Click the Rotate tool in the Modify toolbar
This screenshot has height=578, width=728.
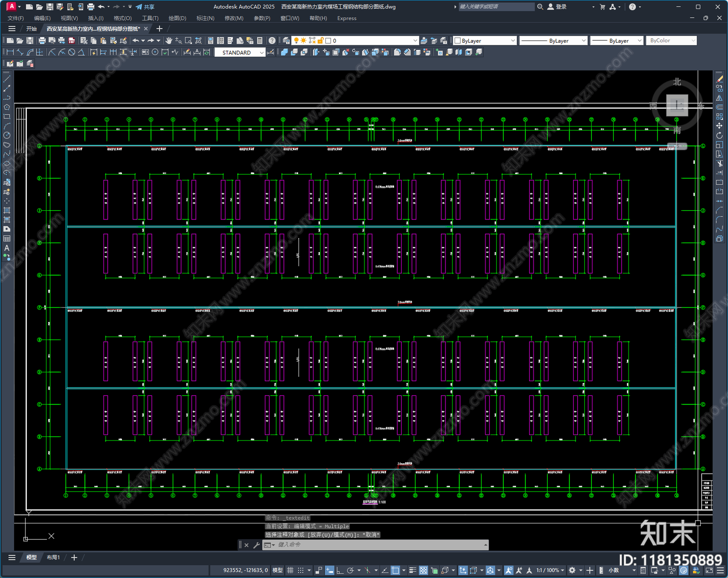tap(719, 135)
